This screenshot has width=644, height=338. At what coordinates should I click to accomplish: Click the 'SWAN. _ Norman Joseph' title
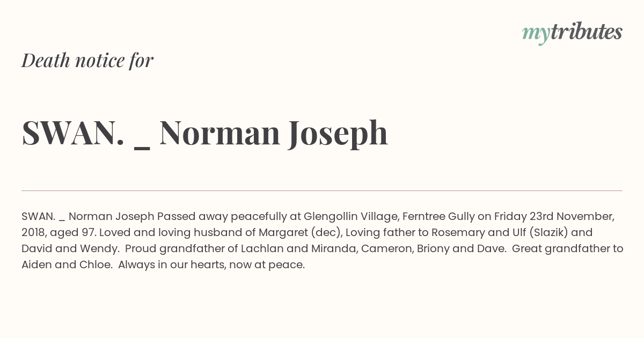[x=204, y=133]
